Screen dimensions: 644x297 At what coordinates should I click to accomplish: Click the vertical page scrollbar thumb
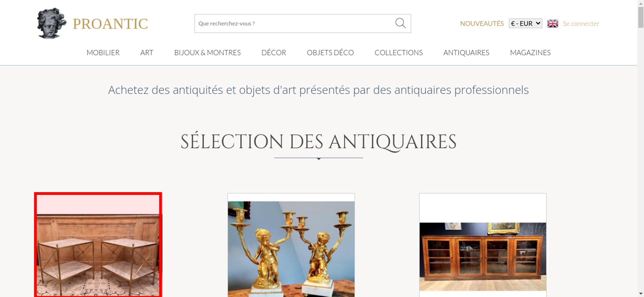(x=640, y=17)
